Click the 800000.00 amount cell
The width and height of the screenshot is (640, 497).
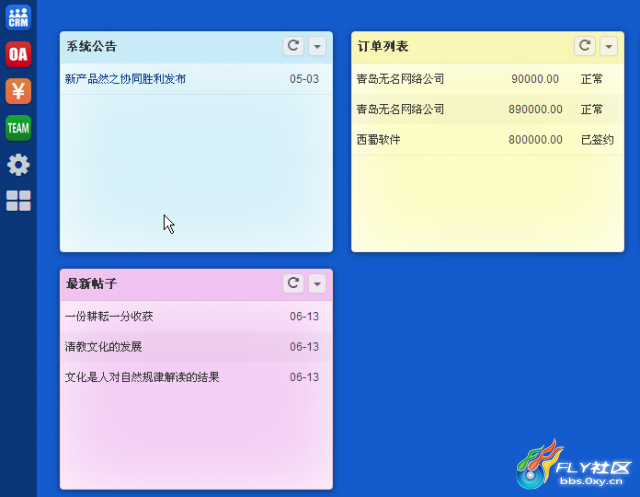[535, 140]
